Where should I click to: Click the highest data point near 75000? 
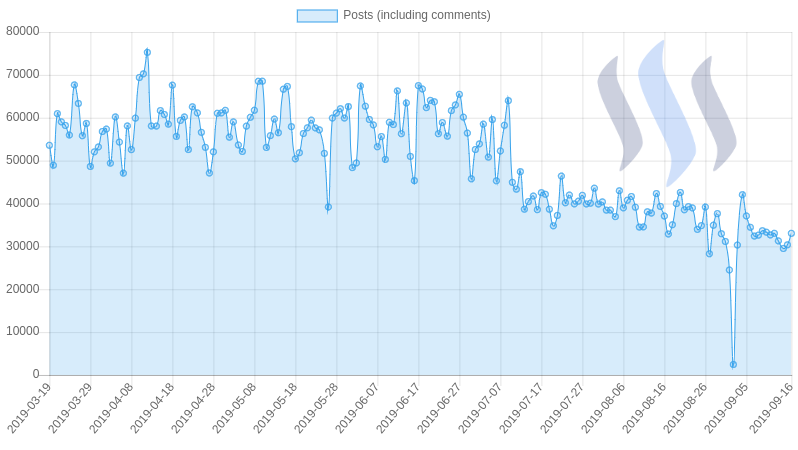(147, 52)
